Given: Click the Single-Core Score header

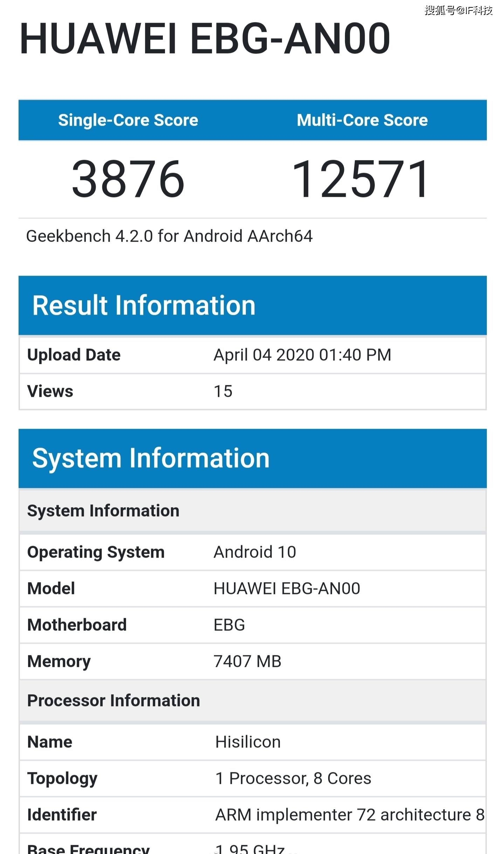Looking at the screenshot, I should click(x=128, y=120).
